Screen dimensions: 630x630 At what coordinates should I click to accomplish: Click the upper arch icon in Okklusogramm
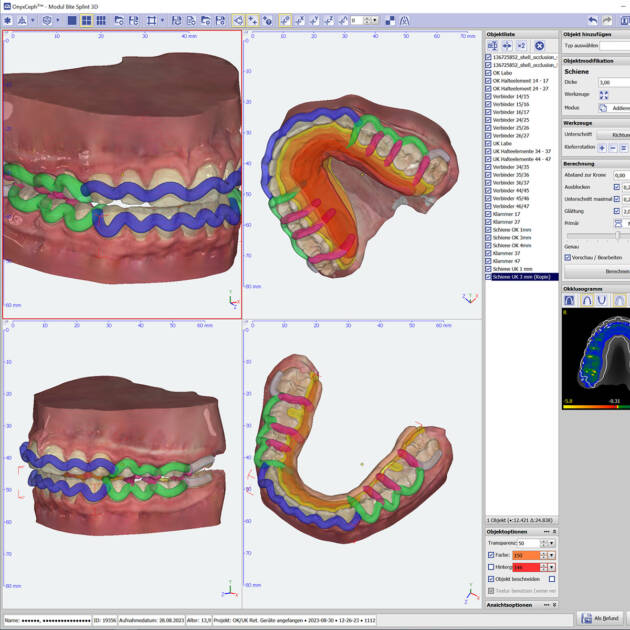click(587, 300)
